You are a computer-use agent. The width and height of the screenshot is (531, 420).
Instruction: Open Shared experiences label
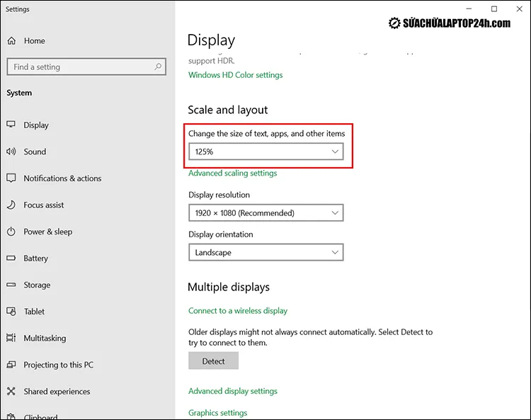pyautogui.click(x=57, y=392)
